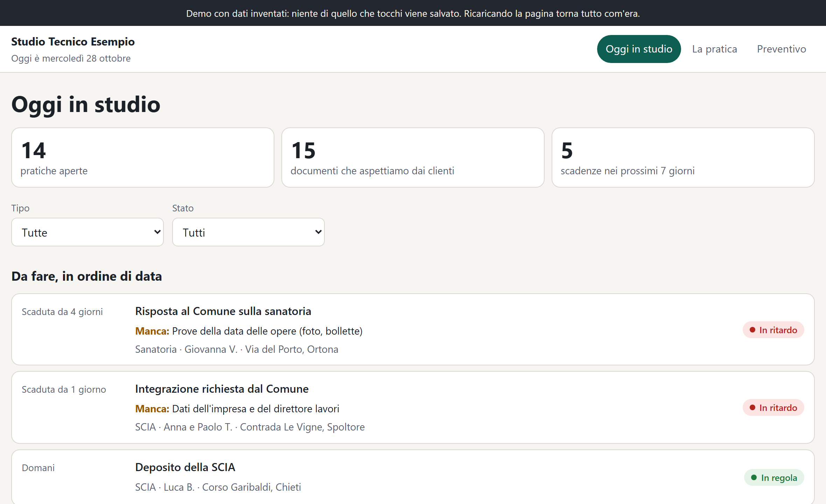This screenshot has height=504, width=826.
Task: Expand the Tipo dropdown showing Tutte
Action: 87,232
